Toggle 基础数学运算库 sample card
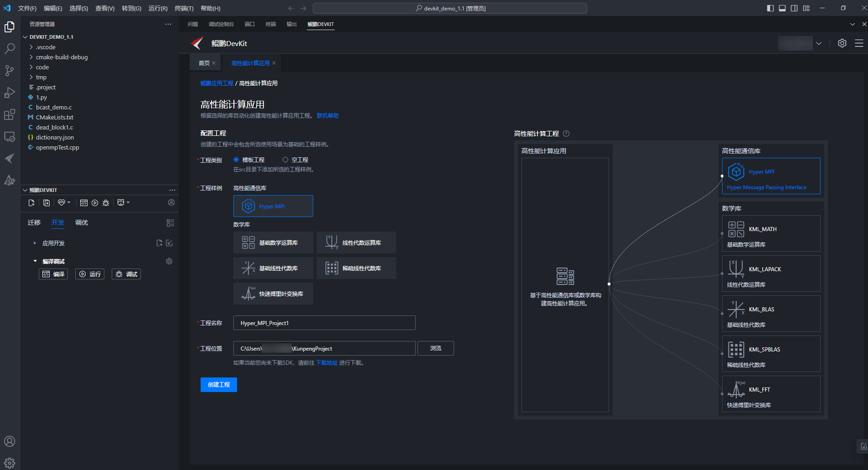868x470 pixels. tap(273, 243)
